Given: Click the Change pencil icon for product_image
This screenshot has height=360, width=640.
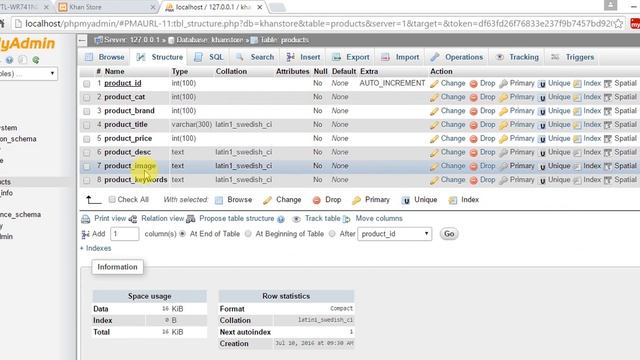Looking at the screenshot, I should [x=434, y=166].
